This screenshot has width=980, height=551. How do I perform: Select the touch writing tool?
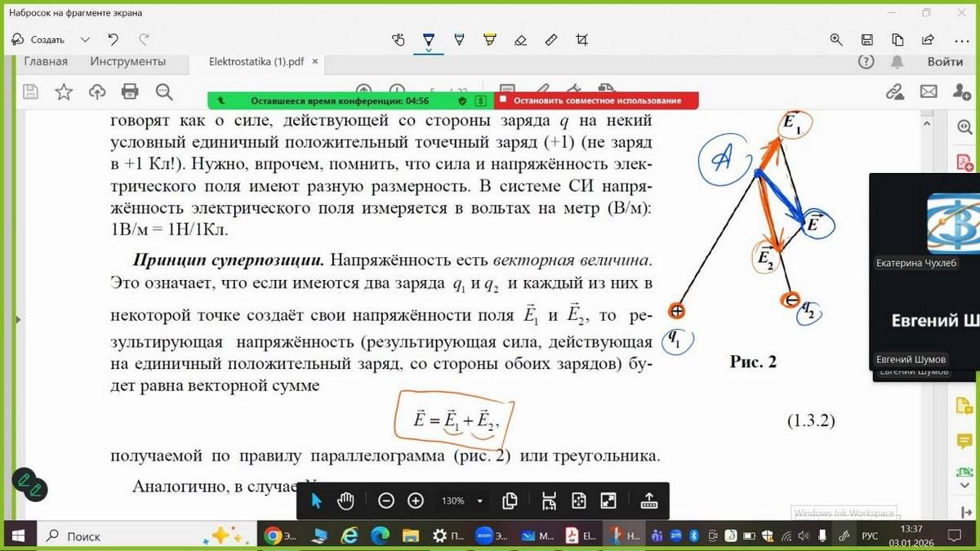(x=399, y=39)
